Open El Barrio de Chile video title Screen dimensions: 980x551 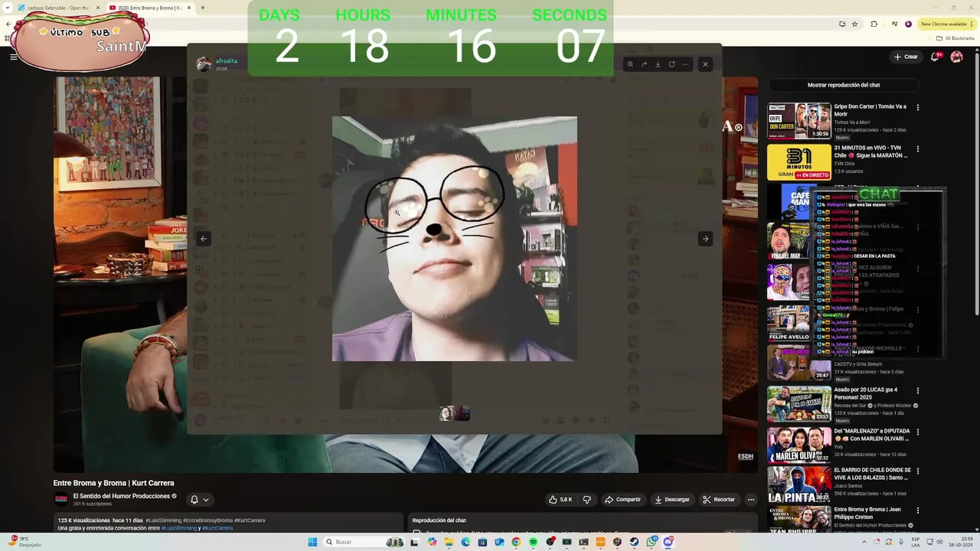click(872, 474)
